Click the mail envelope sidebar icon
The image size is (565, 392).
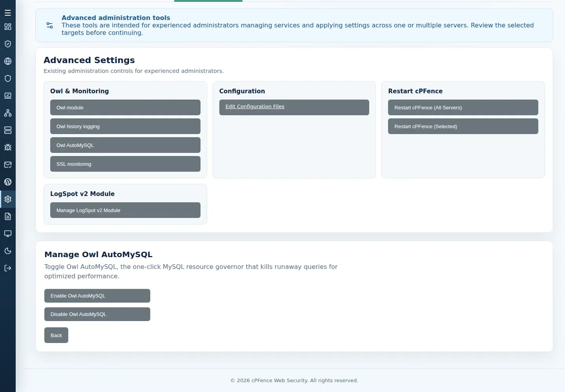point(8,165)
